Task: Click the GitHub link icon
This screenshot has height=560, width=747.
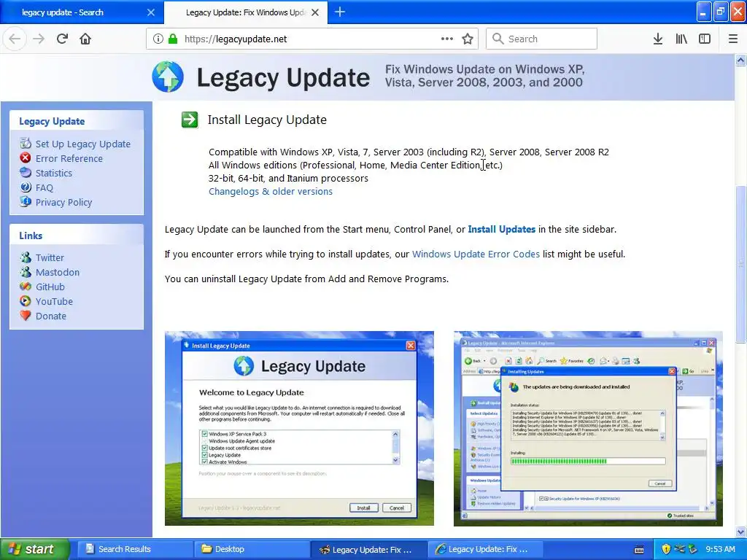Action: point(26,287)
